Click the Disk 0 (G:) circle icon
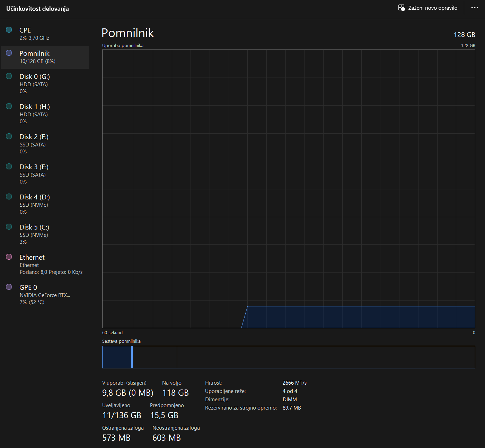Image resolution: width=485 pixels, height=448 pixels. click(x=9, y=76)
